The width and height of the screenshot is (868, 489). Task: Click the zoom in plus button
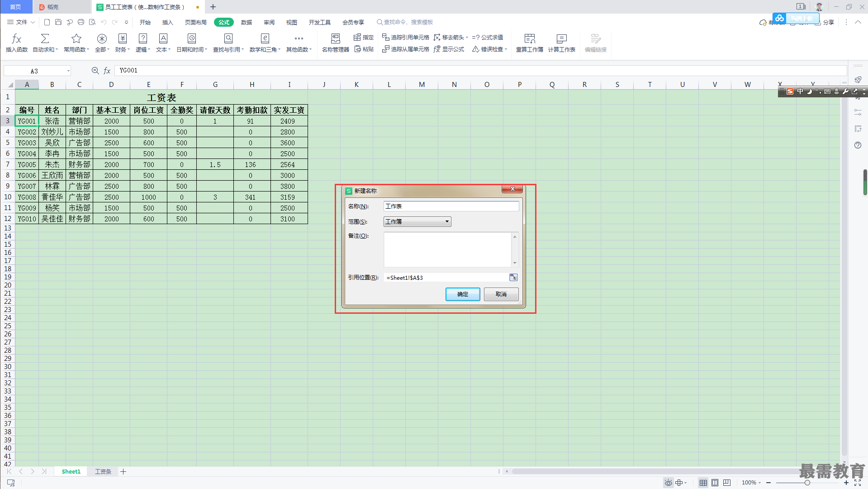point(846,483)
